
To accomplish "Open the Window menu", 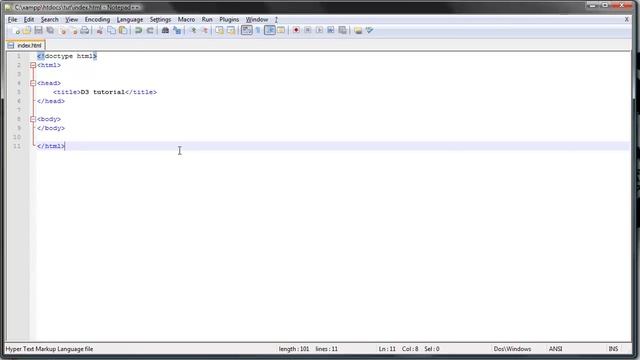I will [257, 20].
